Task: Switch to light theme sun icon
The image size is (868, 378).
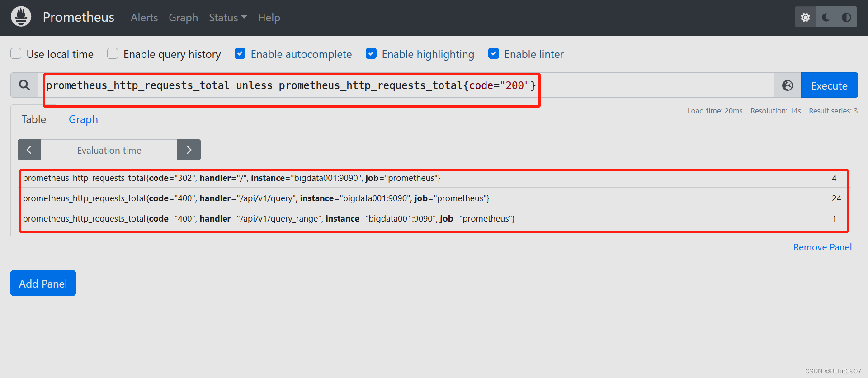Action: [805, 17]
